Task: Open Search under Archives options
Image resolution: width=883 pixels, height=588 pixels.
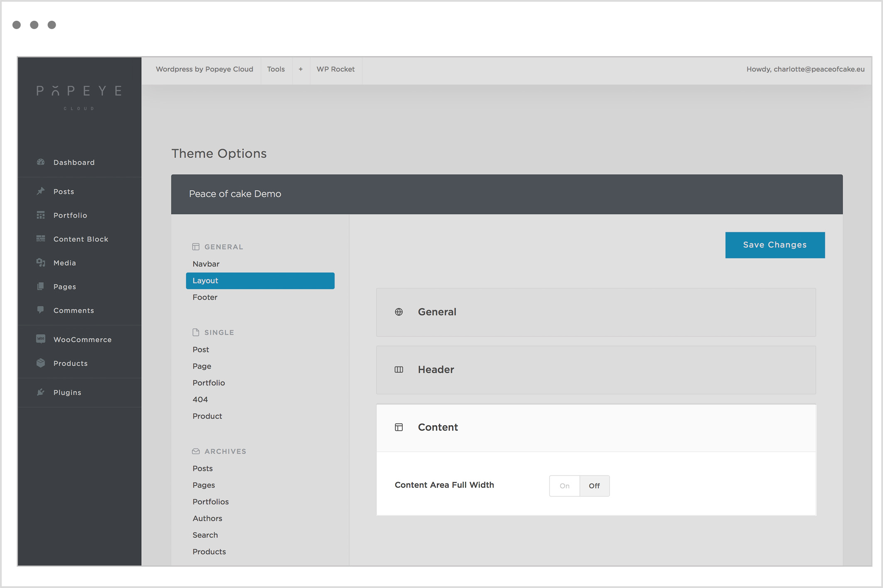Action: click(x=205, y=535)
